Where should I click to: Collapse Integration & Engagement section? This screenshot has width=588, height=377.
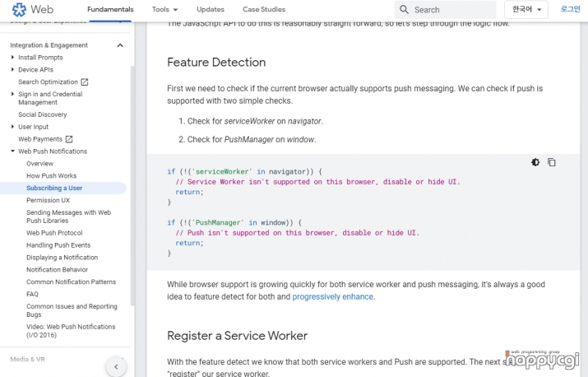(x=120, y=45)
